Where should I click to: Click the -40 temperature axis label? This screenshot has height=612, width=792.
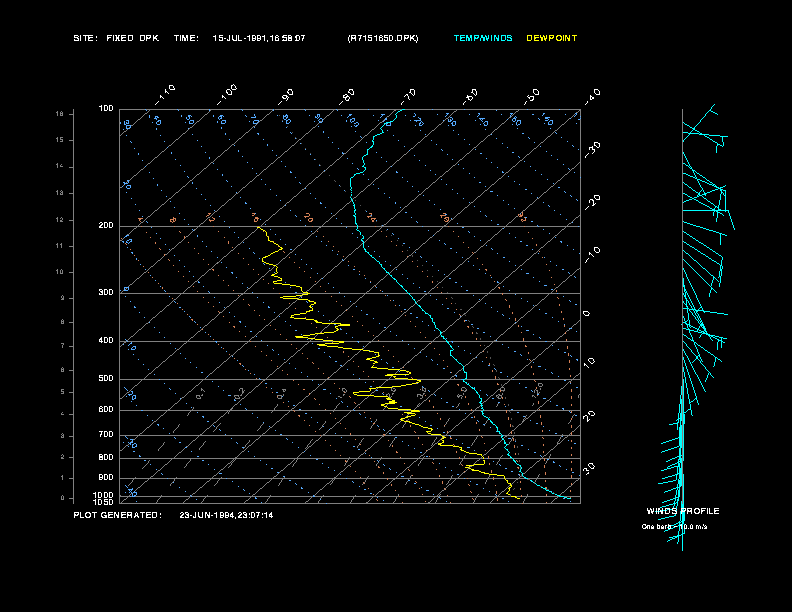click(591, 95)
